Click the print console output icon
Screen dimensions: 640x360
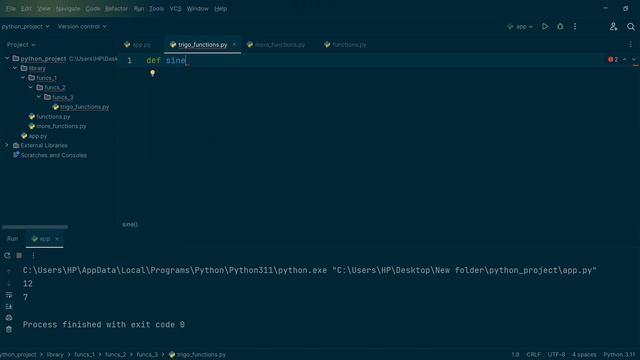(9, 318)
